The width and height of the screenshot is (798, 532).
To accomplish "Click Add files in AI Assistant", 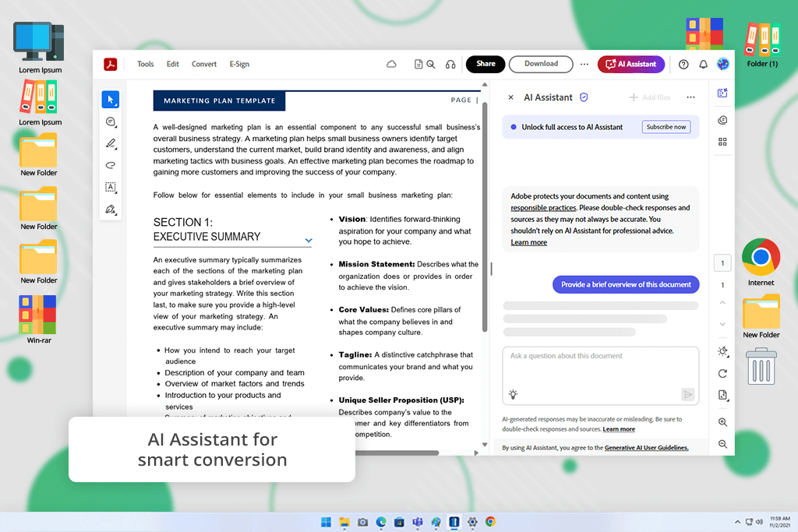I will (x=650, y=97).
